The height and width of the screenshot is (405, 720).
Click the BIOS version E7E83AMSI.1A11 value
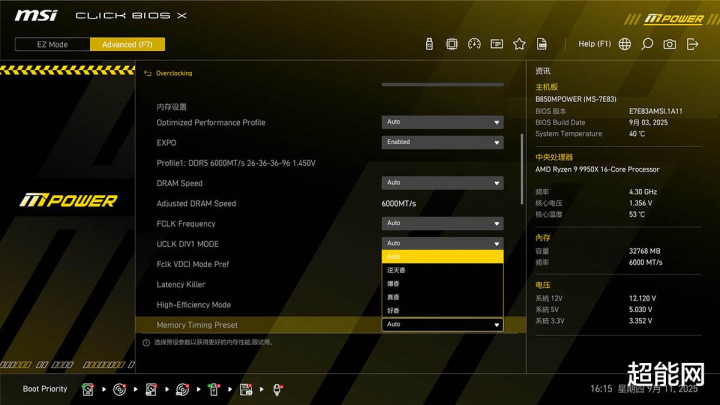pyautogui.click(x=656, y=111)
